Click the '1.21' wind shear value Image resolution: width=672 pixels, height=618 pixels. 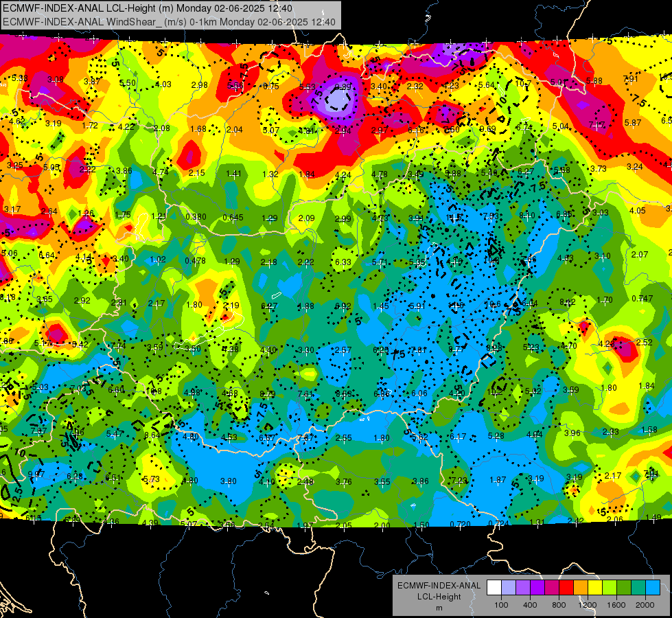pyautogui.click(x=159, y=216)
